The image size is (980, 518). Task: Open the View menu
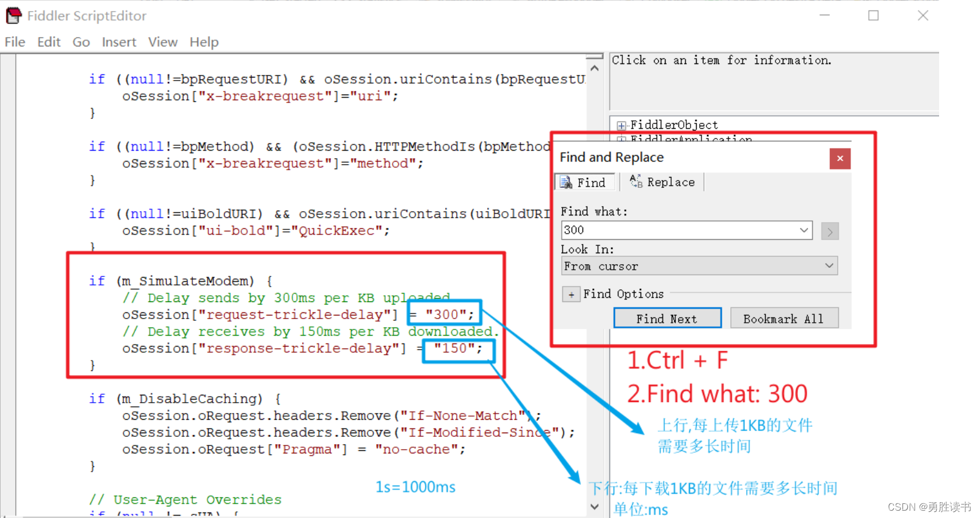coord(162,42)
